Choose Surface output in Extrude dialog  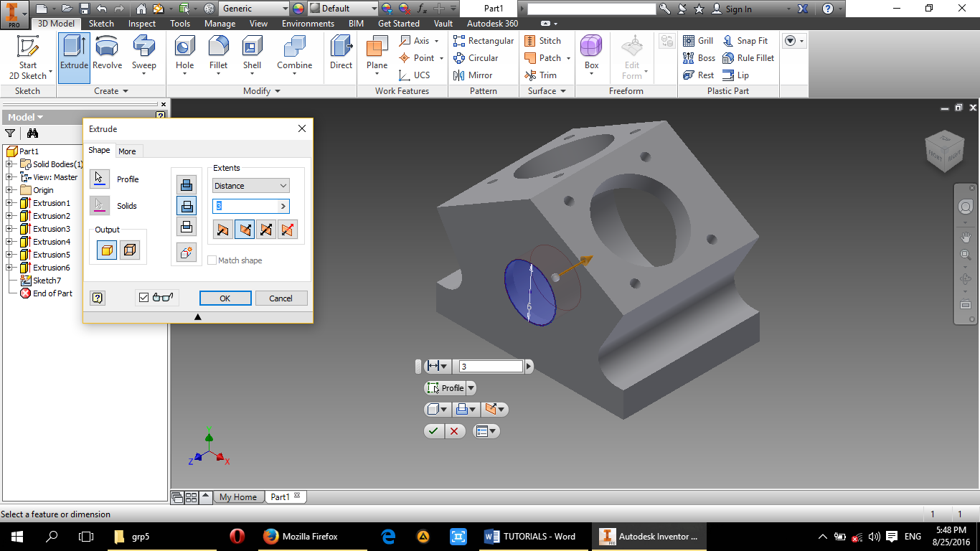130,250
